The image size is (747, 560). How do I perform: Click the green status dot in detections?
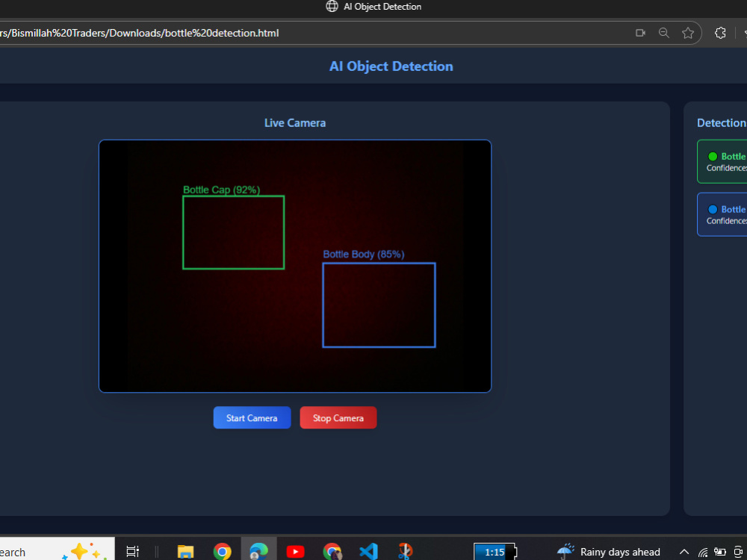pyautogui.click(x=713, y=156)
